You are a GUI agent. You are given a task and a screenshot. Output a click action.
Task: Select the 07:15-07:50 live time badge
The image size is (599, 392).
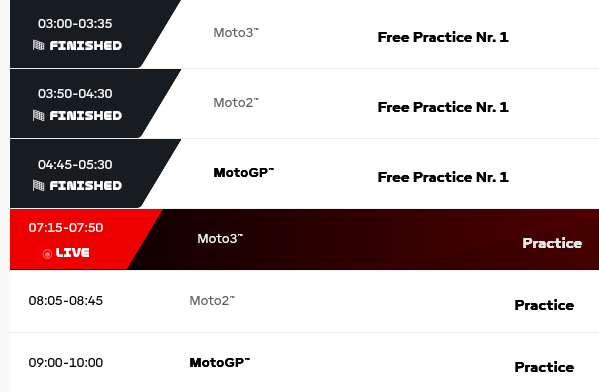coord(66,228)
